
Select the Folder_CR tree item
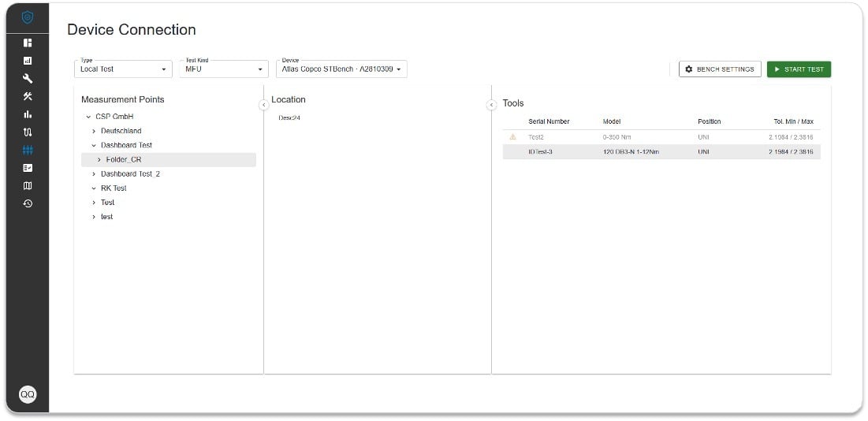click(168, 160)
